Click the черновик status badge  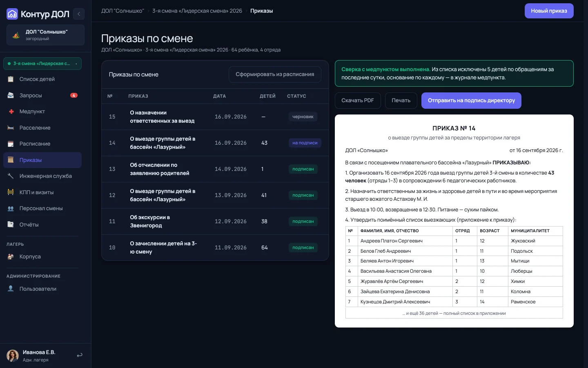[303, 117]
